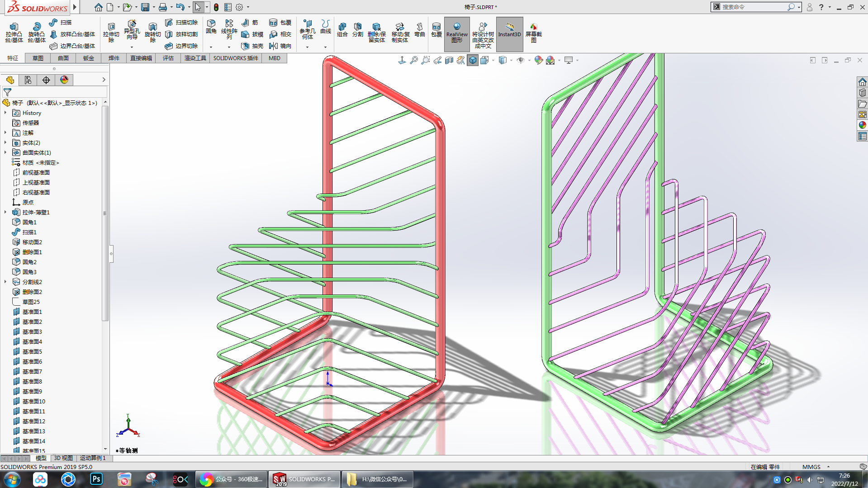Select the 拉伸切除 extruded cut tool
Image resolution: width=868 pixels, height=488 pixels.
111,33
